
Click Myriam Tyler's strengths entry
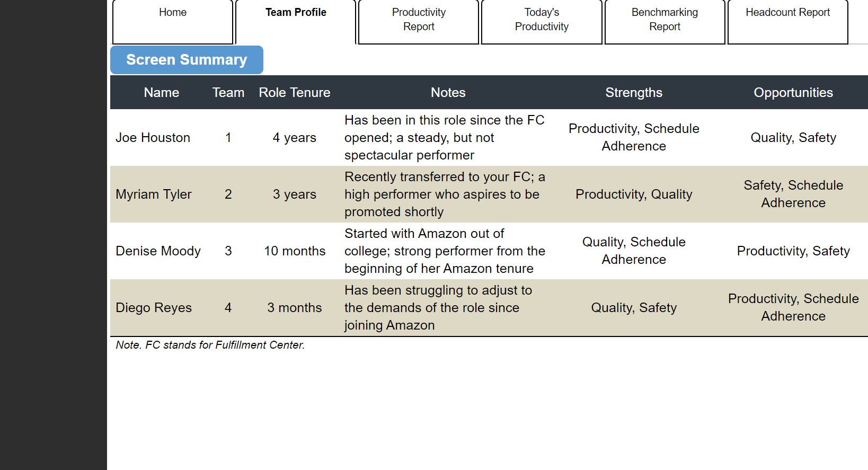(634, 194)
